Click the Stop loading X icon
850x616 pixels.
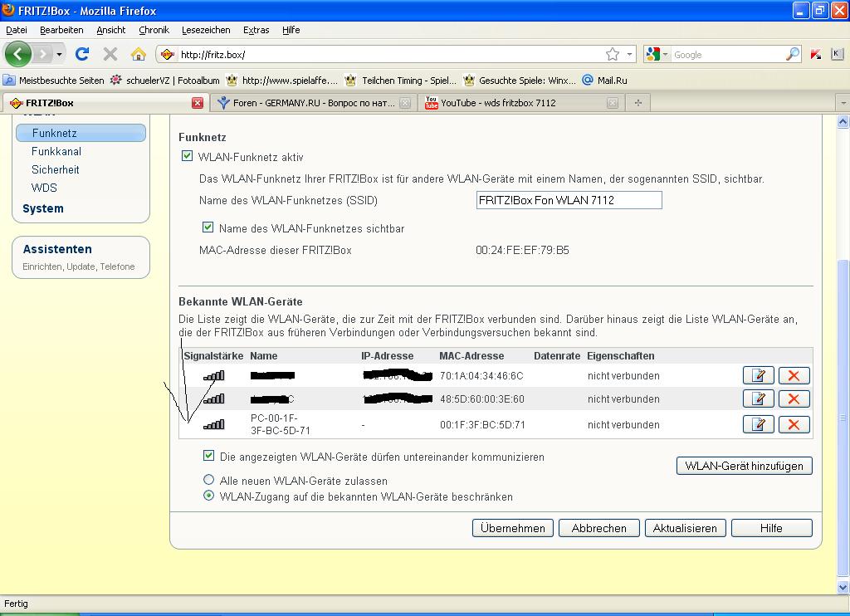click(110, 54)
